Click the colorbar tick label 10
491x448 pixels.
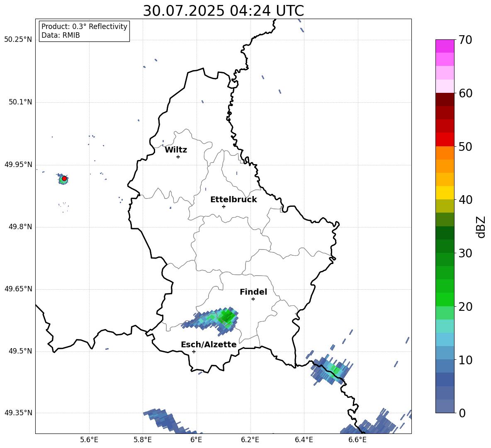pyautogui.click(x=466, y=360)
